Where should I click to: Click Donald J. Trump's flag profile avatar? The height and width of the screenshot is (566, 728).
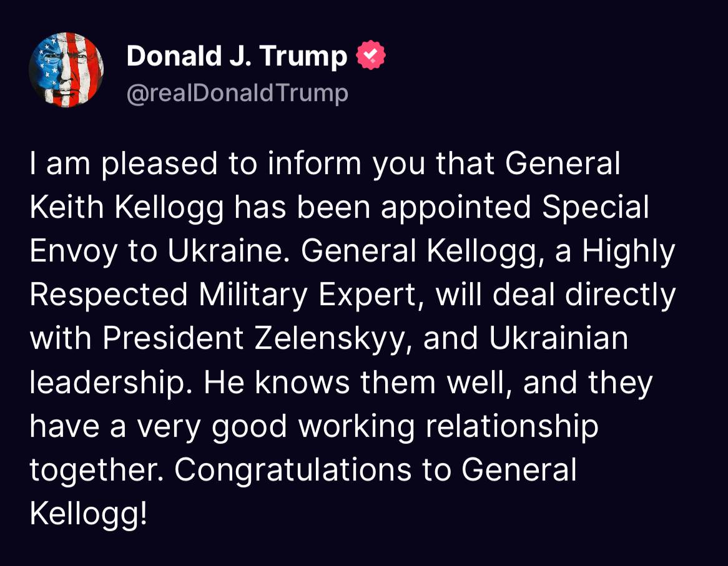(x=66, y=70)
